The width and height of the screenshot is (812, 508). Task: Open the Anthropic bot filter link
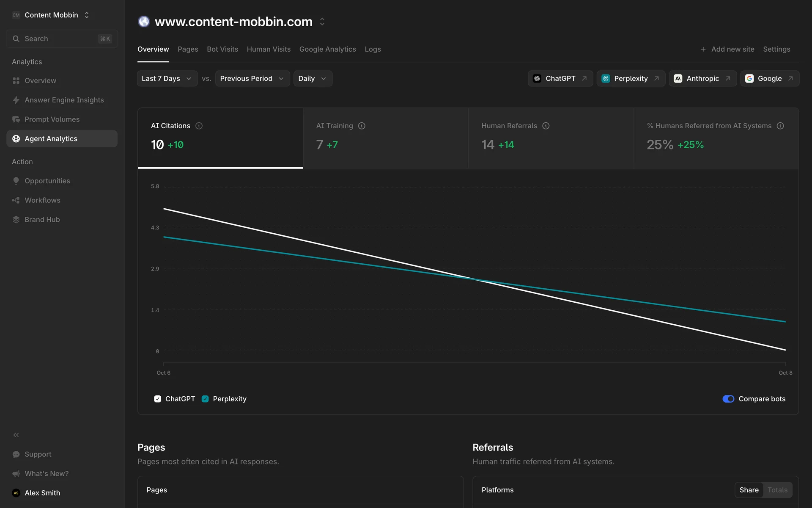tap(702, 79)
